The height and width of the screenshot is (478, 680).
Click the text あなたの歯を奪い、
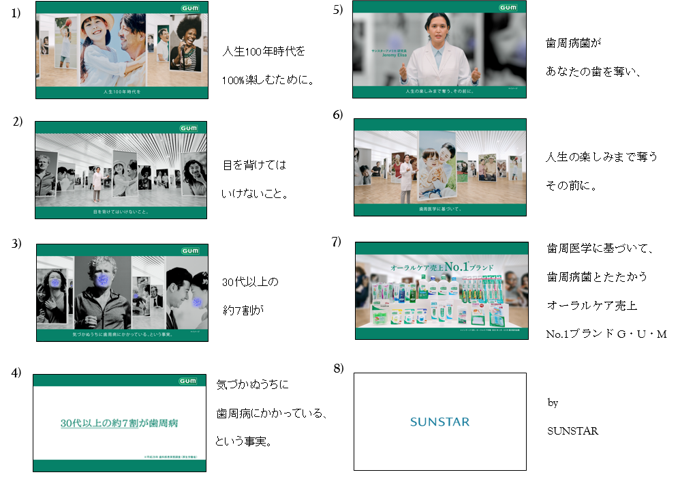(593, 71)
